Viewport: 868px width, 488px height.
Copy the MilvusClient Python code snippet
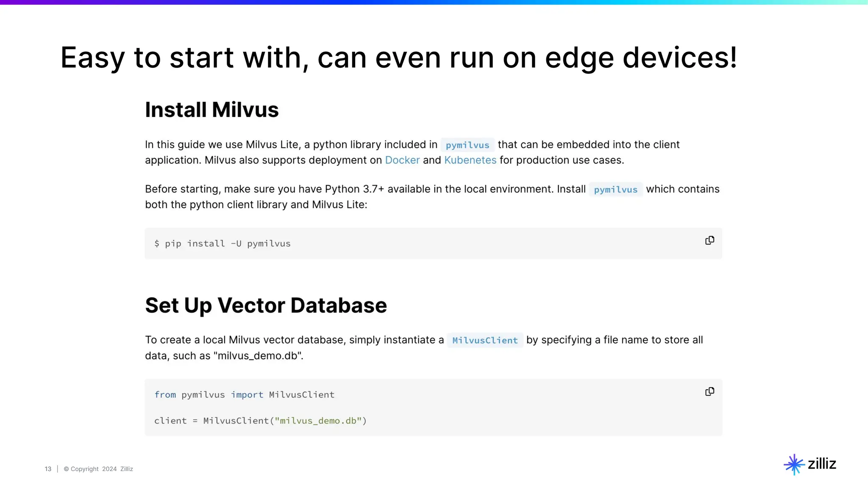709,392
